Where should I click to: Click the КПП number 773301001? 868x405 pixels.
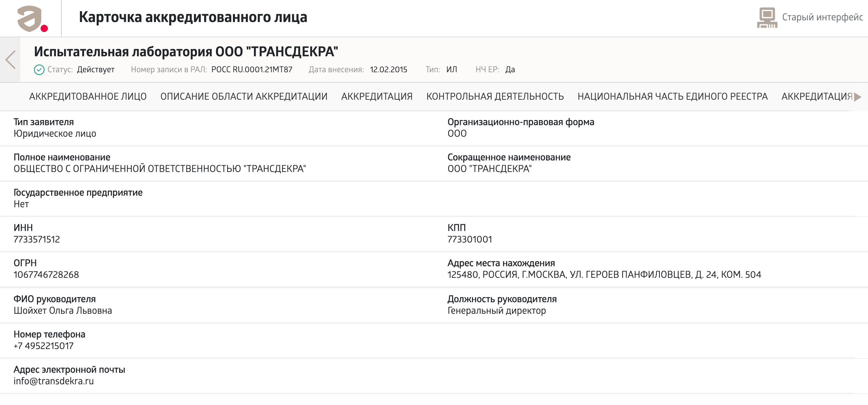470,239
